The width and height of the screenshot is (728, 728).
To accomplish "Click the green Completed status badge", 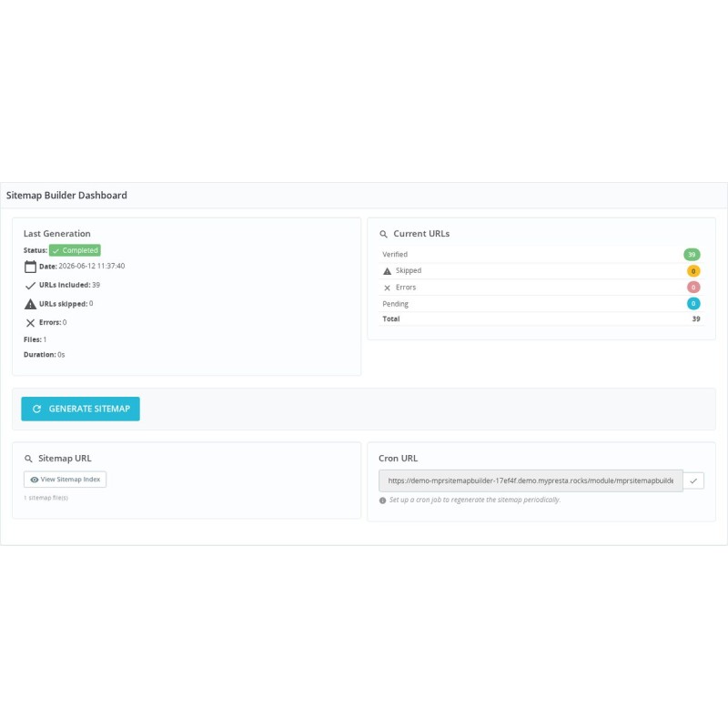I will [75, 250].
